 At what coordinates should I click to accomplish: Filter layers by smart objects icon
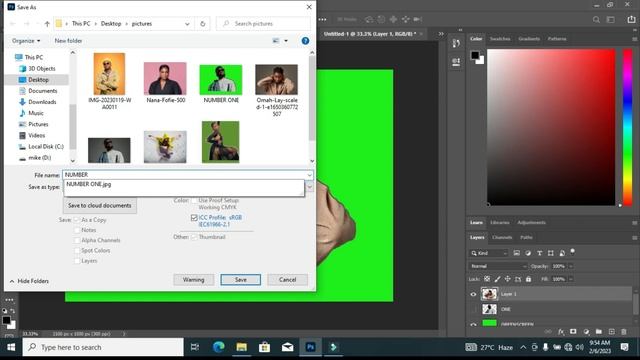coord(562,253)
